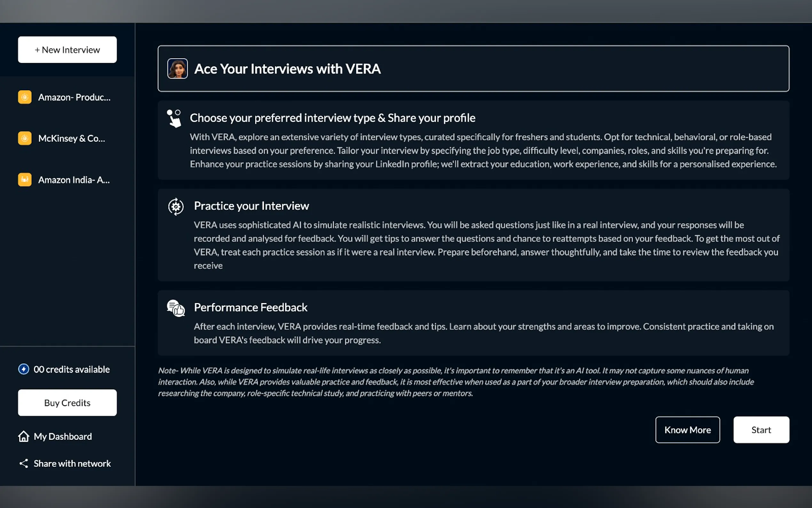This screenshot has height=508, width=812.
Task: Click the My Dashboard home icon
Action: point(24,436)
